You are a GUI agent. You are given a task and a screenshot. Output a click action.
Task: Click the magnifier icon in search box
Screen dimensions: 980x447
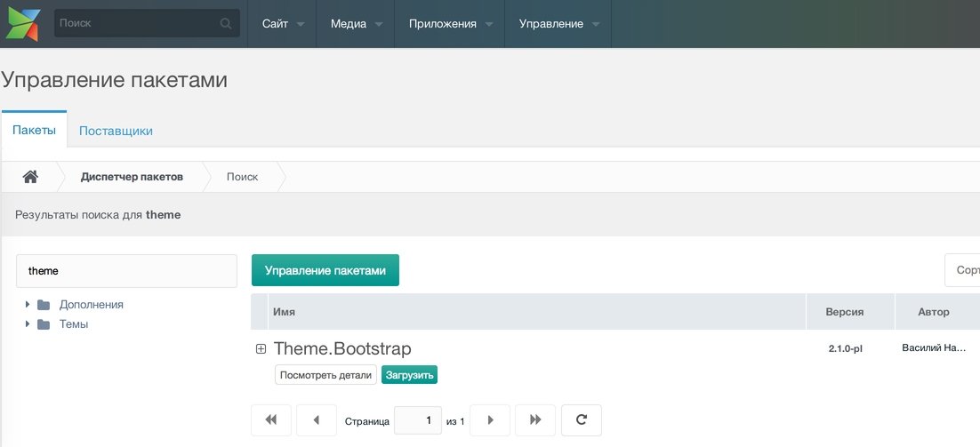[226, 24]
